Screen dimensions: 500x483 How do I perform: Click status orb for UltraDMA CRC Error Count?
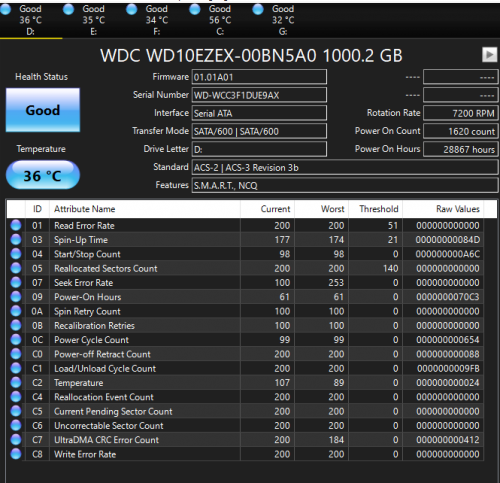[x=16, y=440]
